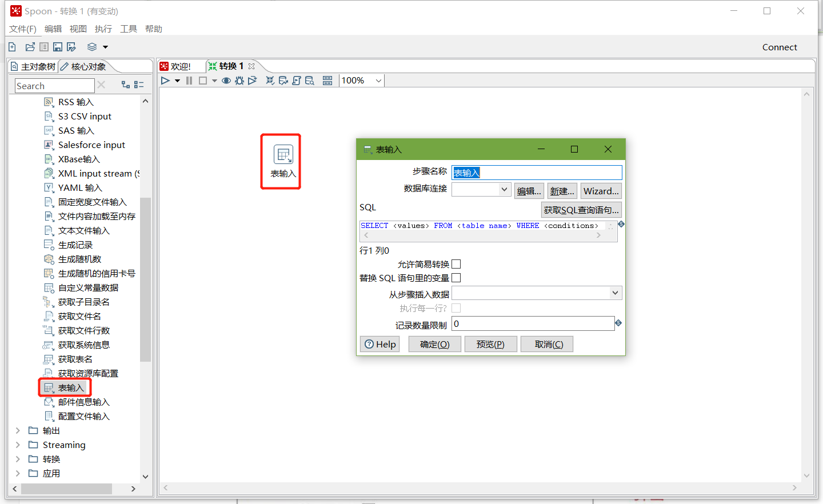Click the Connect link
Screen dimensions: 823x504
(x=780, y=47)
